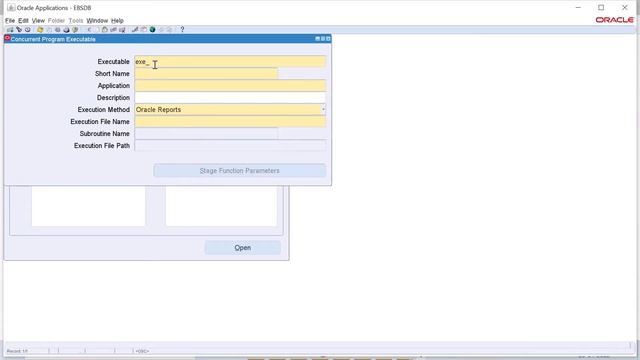Open the Edit menu

23,20
